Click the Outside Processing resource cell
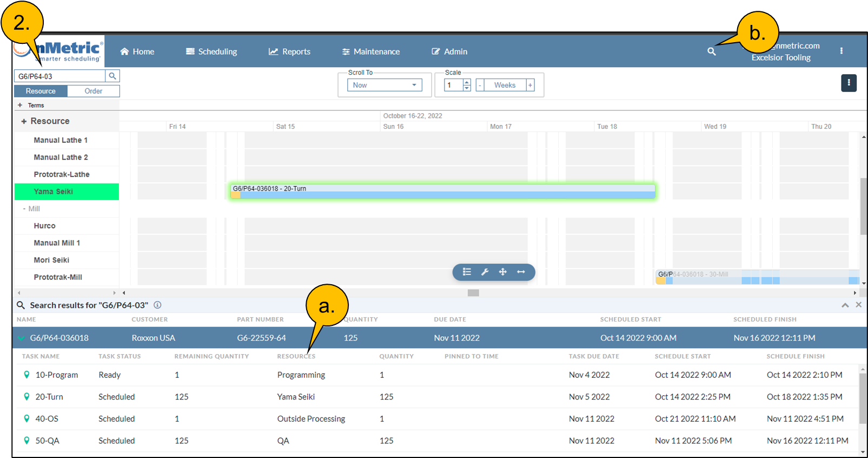Image resolution: width=868 pixels, height=458 pixels. click(x=311, y=418)
